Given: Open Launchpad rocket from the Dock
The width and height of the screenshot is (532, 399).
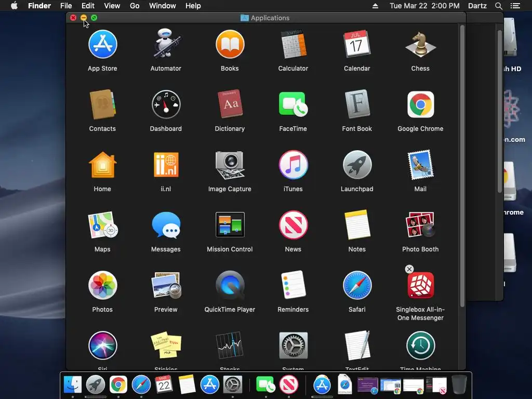Looking at the screenshot, I should tap(96, 385).
